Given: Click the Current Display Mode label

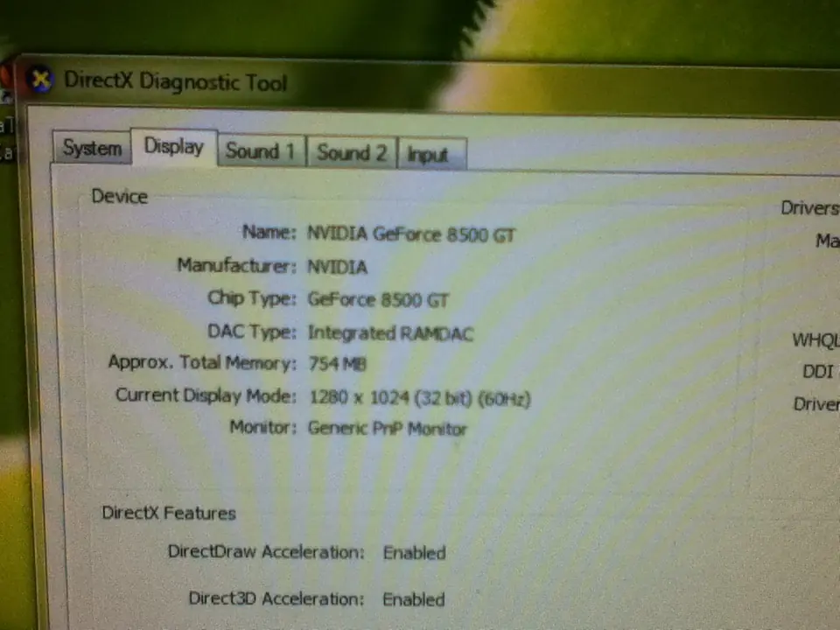Looking at the screenshot, I should pos(206,395).
